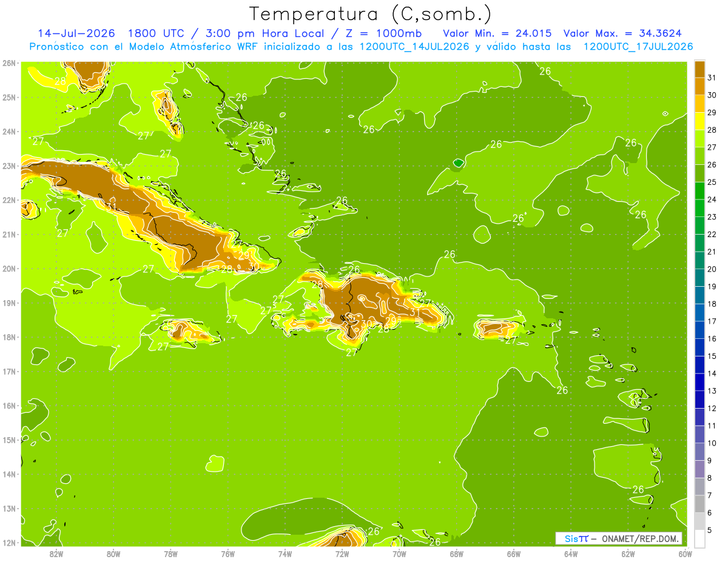728x562 pixels.
Task: Click the '82W' longitude axis label
Action: pos(56,554)
